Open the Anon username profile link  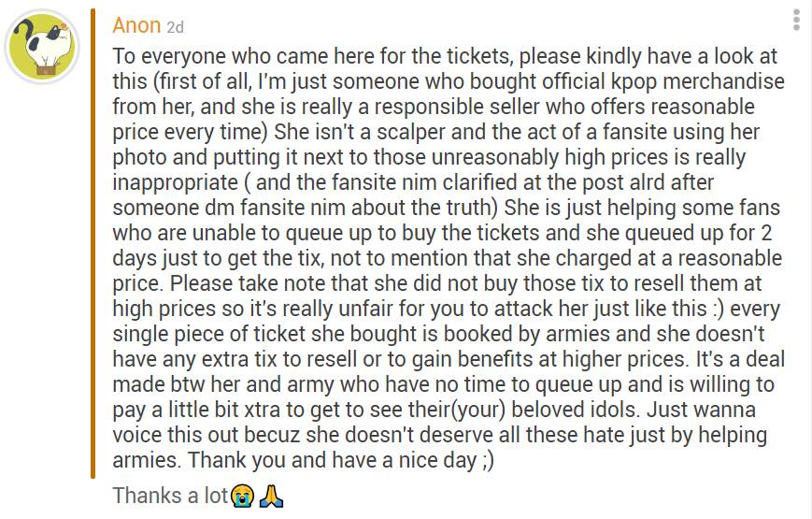136,25
